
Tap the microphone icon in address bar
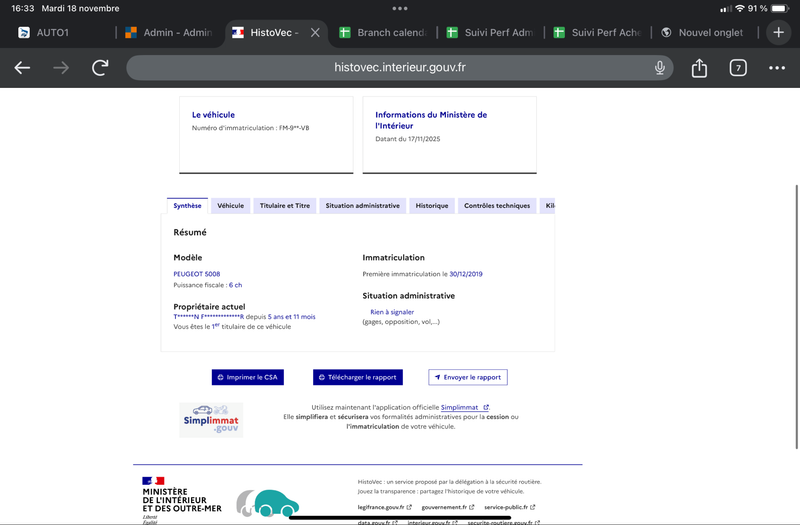pyautogui.click(x=660, y=68)
